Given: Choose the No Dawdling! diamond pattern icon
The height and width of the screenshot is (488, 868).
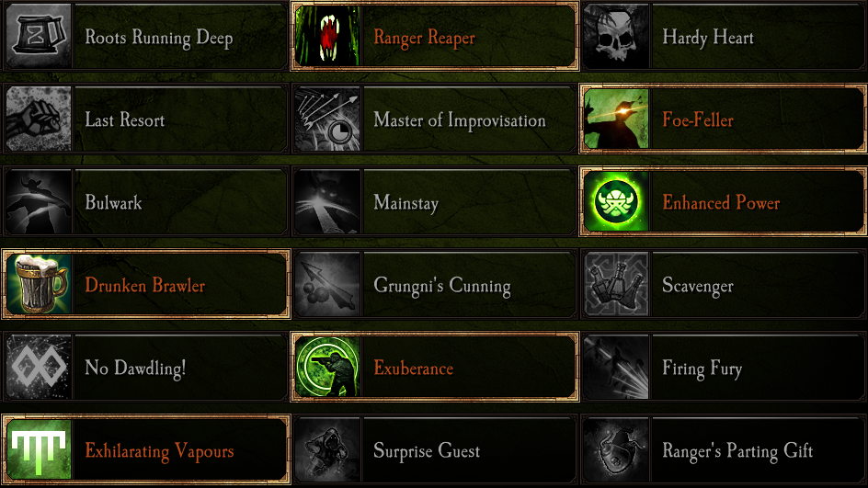Looking at the screenshot, I should tap(39, 367).
